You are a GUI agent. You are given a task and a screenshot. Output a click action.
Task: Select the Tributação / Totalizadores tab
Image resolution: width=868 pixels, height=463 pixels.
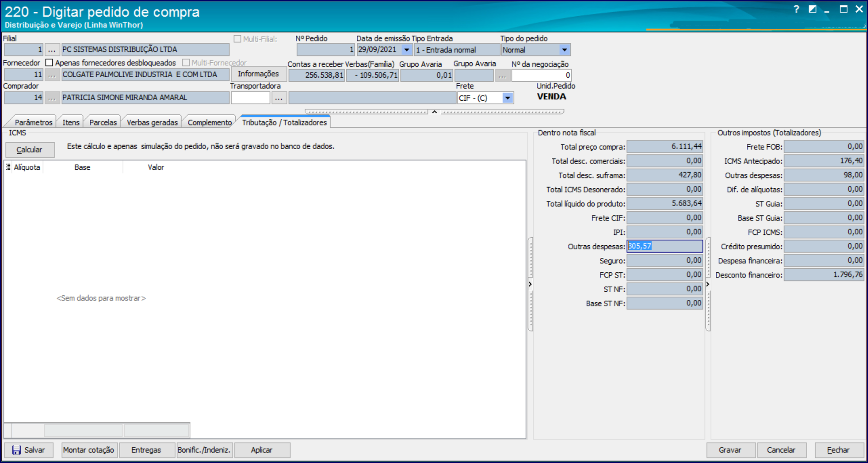[284, 122]
